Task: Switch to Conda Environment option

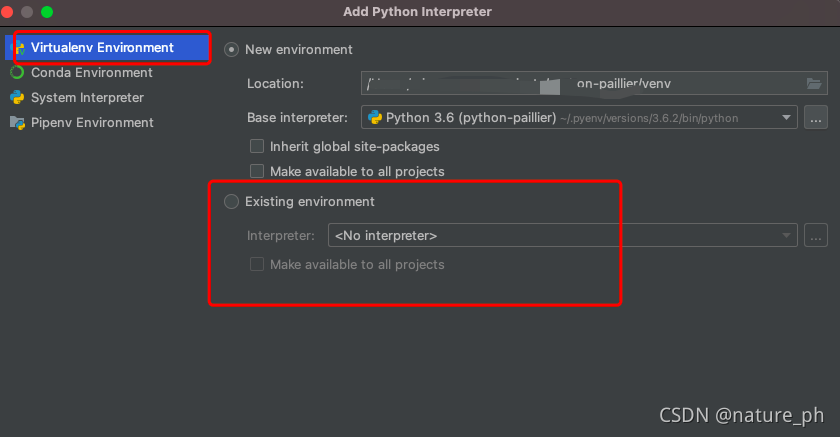Action: click(x=91, y=72)
